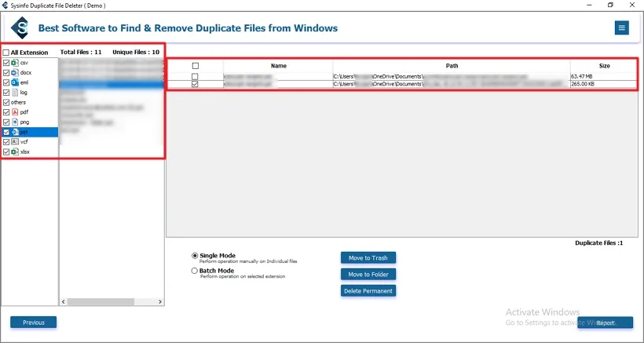644x343 pixels.
Task: Click the log file type icon
Action: [x=15, y=93]
